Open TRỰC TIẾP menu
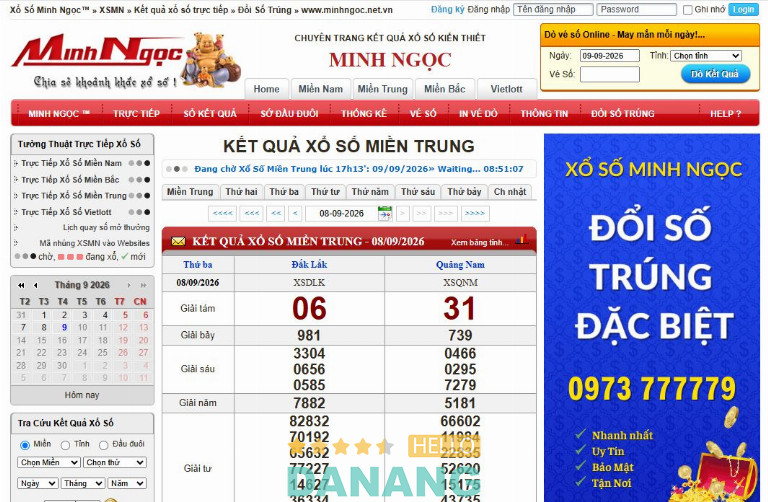768x502 pixels. click(136, 114)
